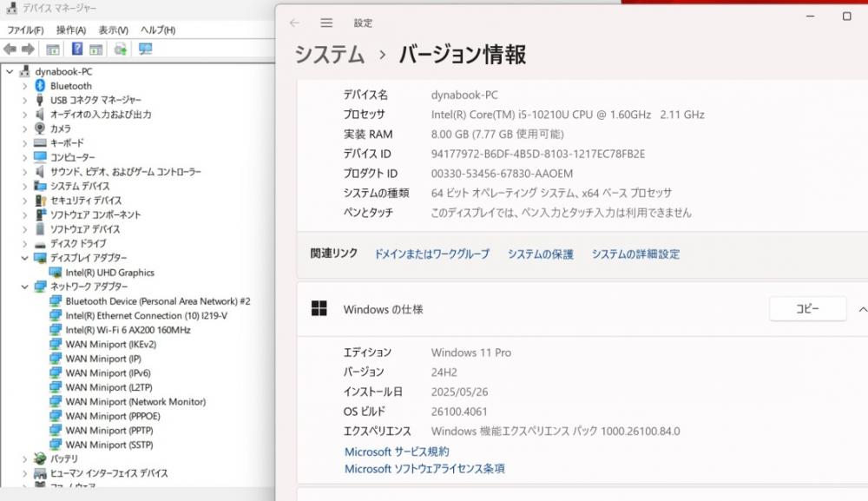Select the Bluetooth device category icon

[40, 86]
